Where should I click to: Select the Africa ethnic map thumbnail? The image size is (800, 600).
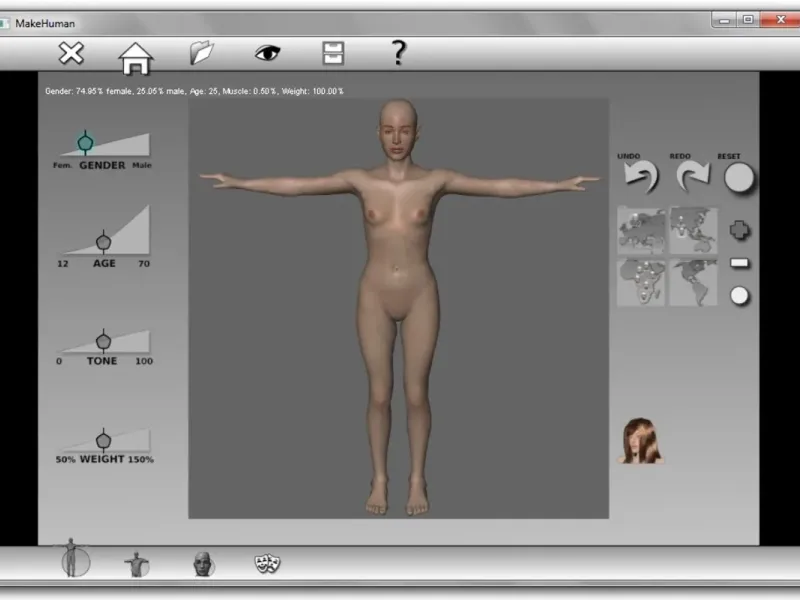(x=641, y=282)
